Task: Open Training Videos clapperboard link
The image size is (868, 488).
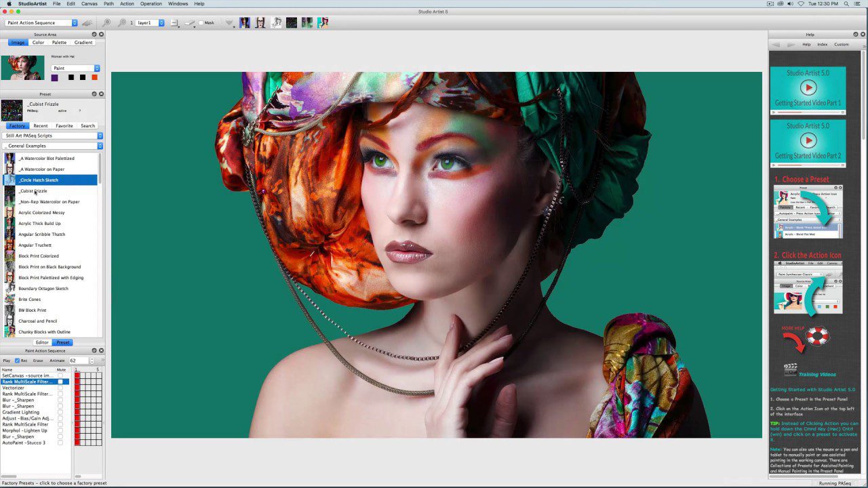Action: click(790, 370)
